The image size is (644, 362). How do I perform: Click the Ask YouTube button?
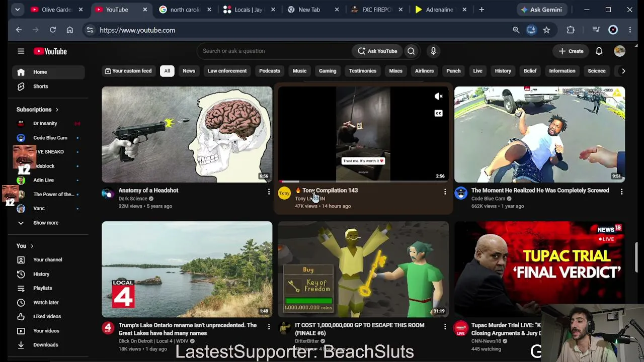pyautogui.click(x=377, y=51)
